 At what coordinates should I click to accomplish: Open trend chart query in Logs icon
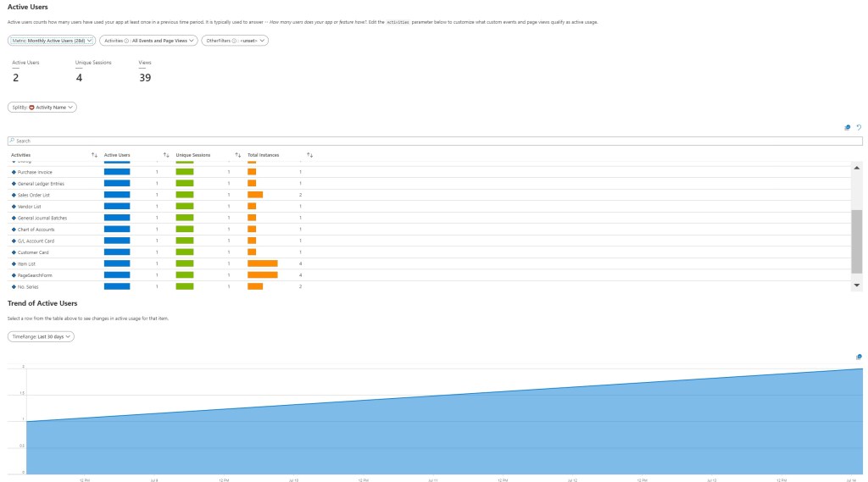coord(859,357)
